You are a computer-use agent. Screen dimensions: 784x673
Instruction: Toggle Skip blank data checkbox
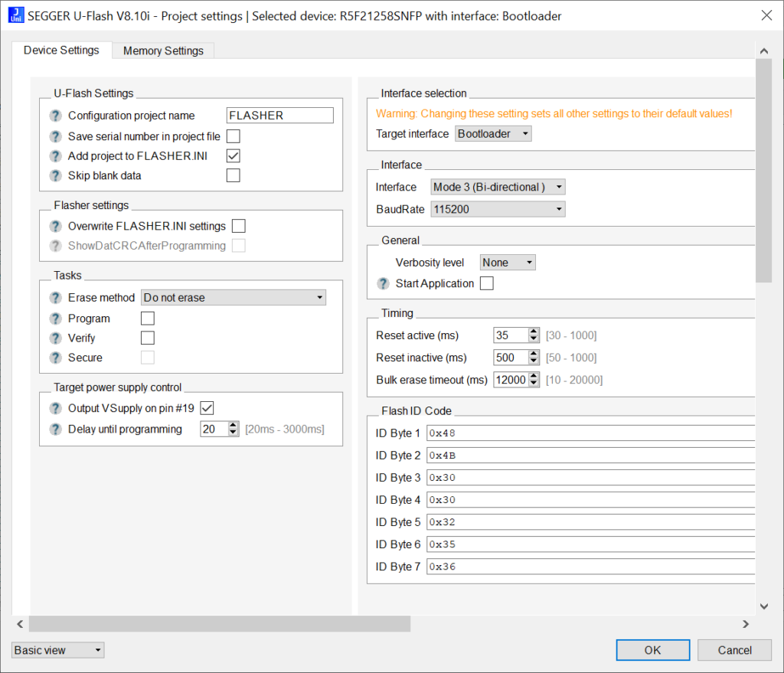coord(233,175)
